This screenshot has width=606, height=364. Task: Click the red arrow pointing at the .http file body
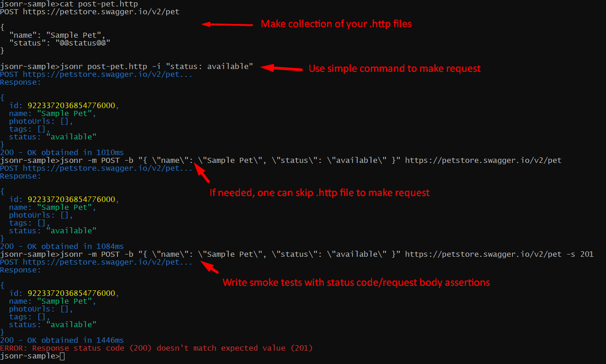click(x=227, y=24)
